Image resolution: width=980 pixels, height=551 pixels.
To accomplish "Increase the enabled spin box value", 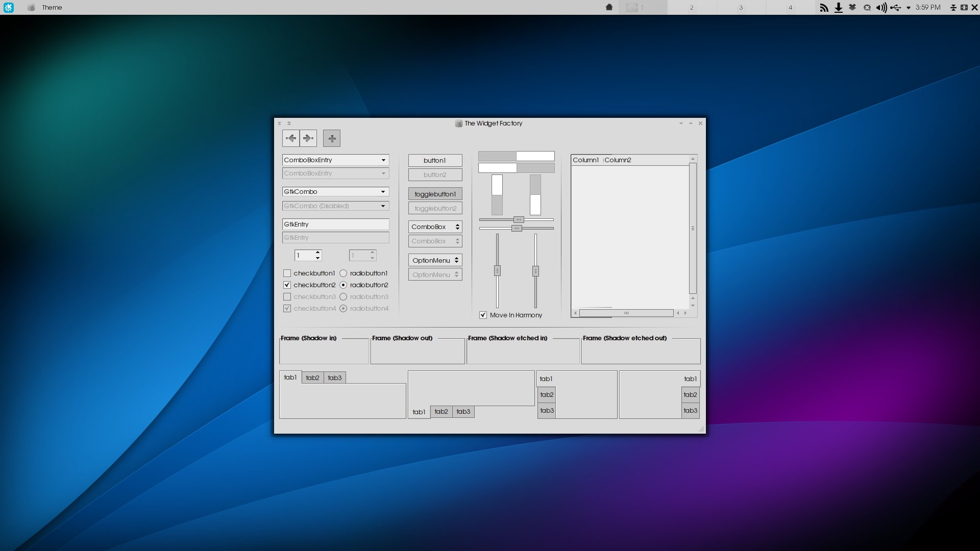I will 318,253.
